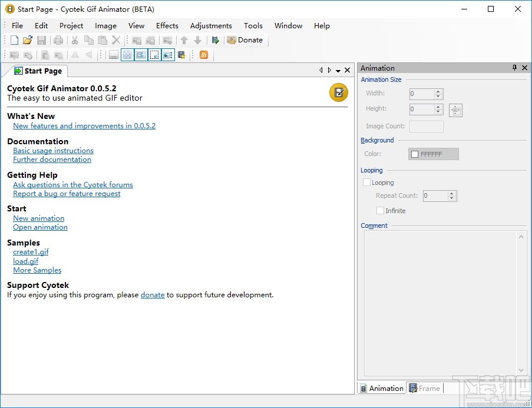This screenshot has height=408, width=532.
Task: Increase Width using the up spinner arrow
Action: [x=438, y=91]
